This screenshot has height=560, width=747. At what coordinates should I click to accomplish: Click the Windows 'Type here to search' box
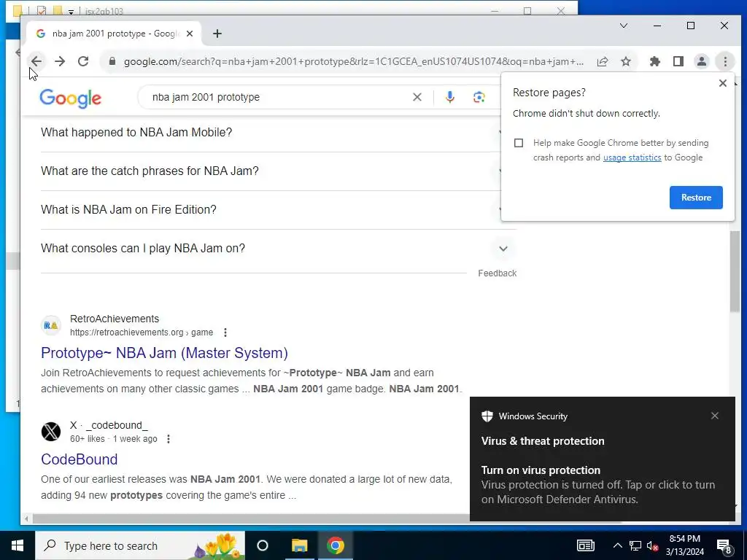[x=140, y=545]
